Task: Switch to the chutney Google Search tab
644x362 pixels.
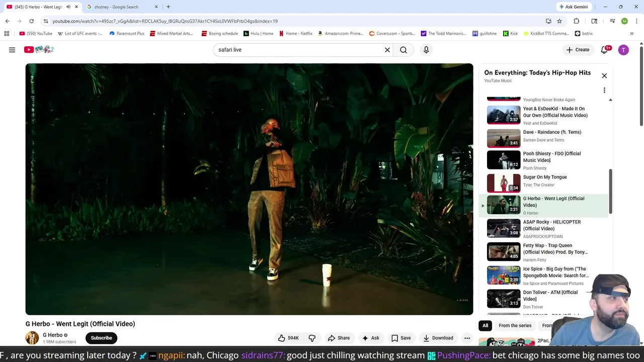Action: click(121, 7)
